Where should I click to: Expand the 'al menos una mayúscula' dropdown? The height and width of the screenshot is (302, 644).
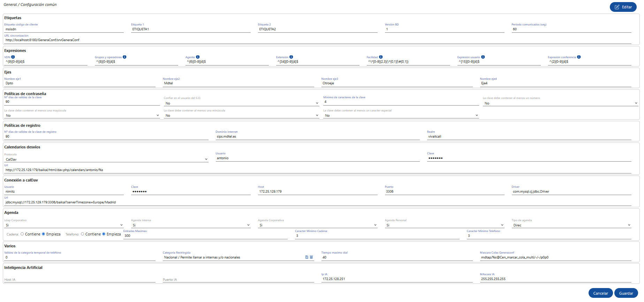click(x=82, y=115)
